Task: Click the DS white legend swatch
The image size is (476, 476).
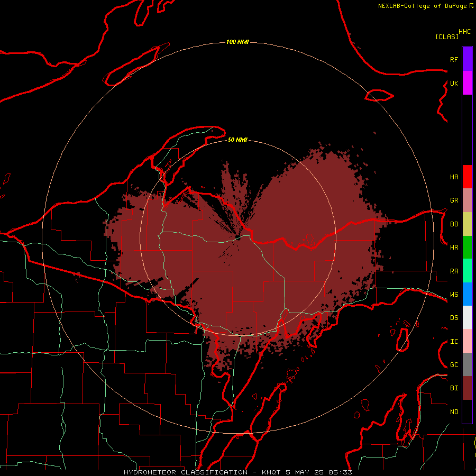Action: click(467, 317)
